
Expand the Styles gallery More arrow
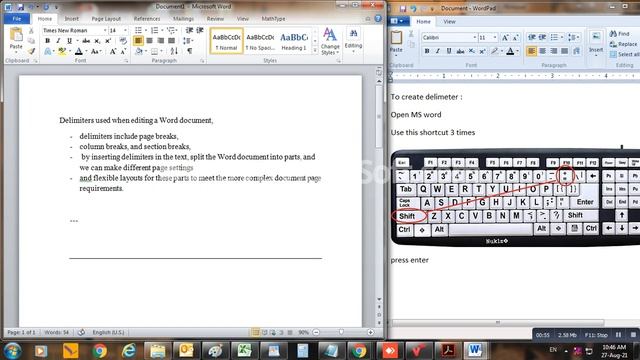[315, 50]
